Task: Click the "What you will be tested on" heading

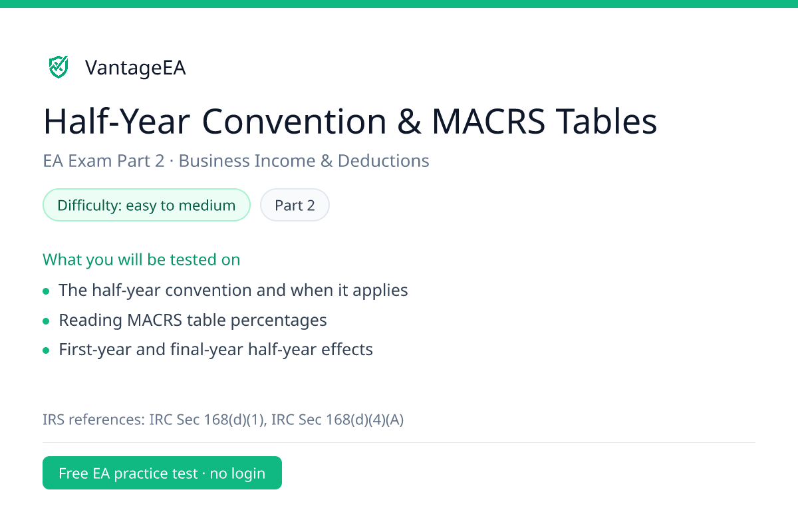Action: click(x=142, y=259)
